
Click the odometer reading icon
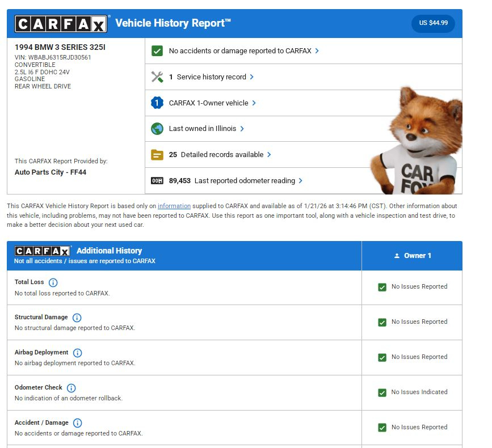(157, 181)
